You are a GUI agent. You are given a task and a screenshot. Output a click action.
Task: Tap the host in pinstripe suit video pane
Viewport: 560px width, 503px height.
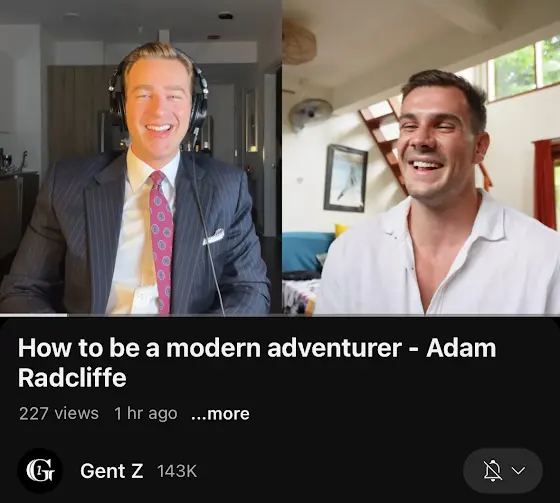click(141, 157)
